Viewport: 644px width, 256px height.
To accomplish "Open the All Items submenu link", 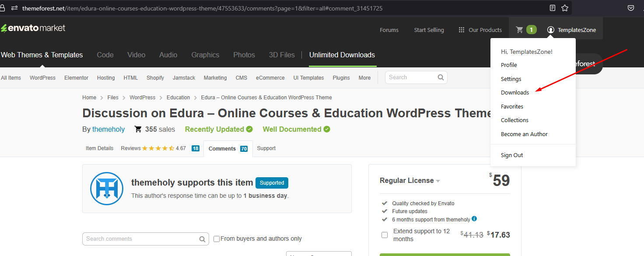I will click(11, 78).
